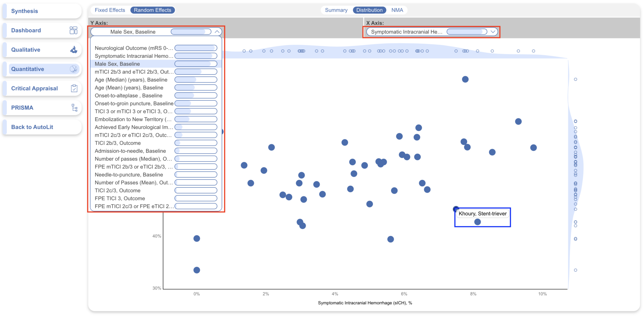Adjust the slider beside 'Neurological Outcome'
This screenshot has width=644, height=316.
click(x=196, y=48)
